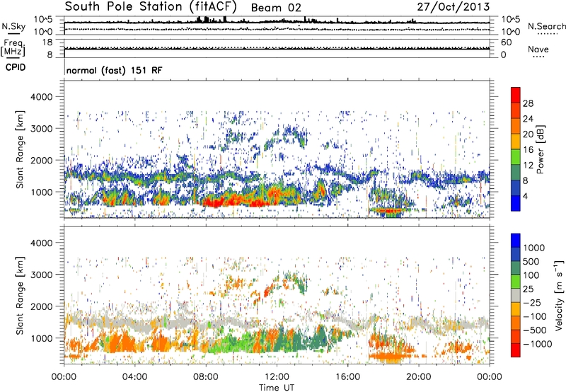Image resolution: width=566 pixels, height=392 pixels.
Task: Click the '-1000' label on the Velocity color bar
Action: point(537,344)
